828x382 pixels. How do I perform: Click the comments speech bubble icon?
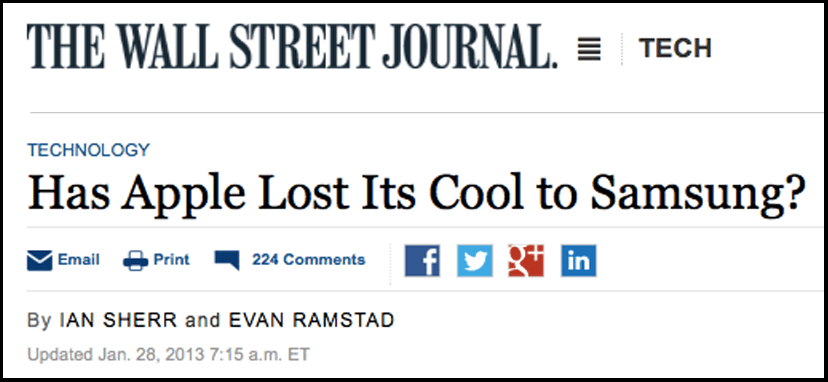(227, 260)
